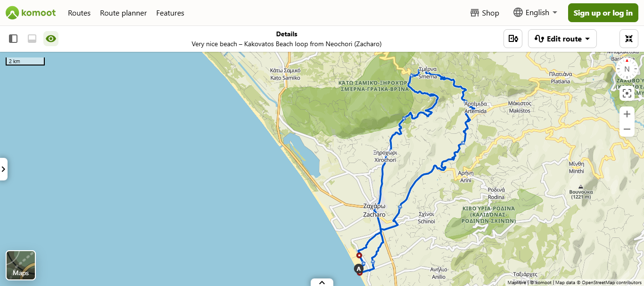Open the Edit route dropdown
This screenshot has width=644, height=286.
[x=562, y=39]
